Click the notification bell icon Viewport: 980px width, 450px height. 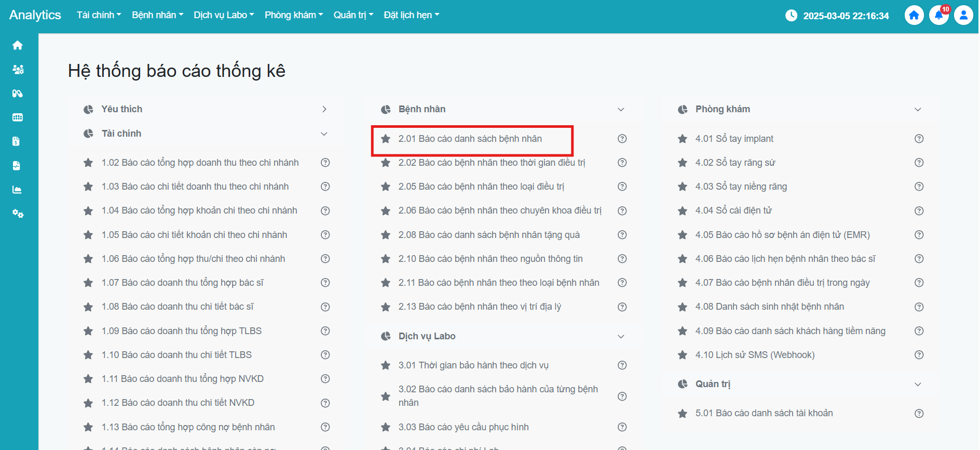coord(938,16)
